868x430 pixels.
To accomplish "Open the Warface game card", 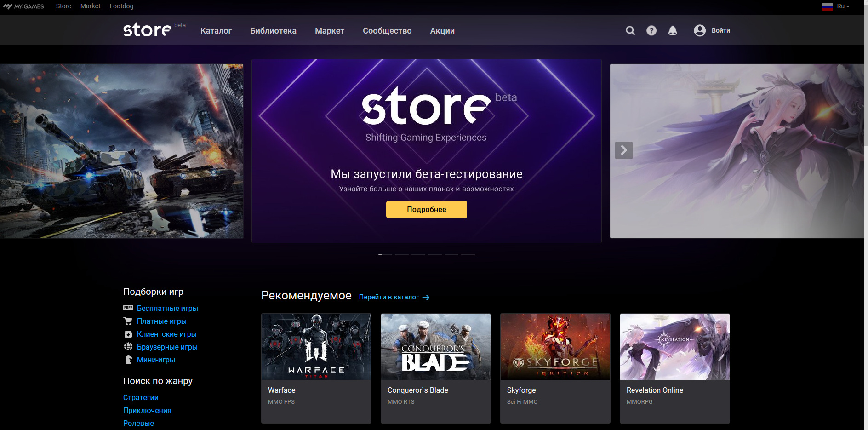I will point(316,368).
